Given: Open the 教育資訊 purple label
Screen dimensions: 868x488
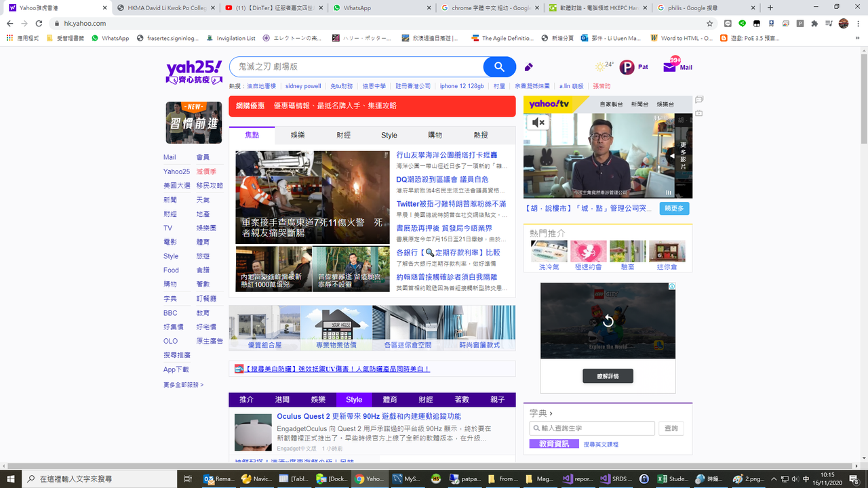Looking at the screenshot, I should (x=554, y=444).
